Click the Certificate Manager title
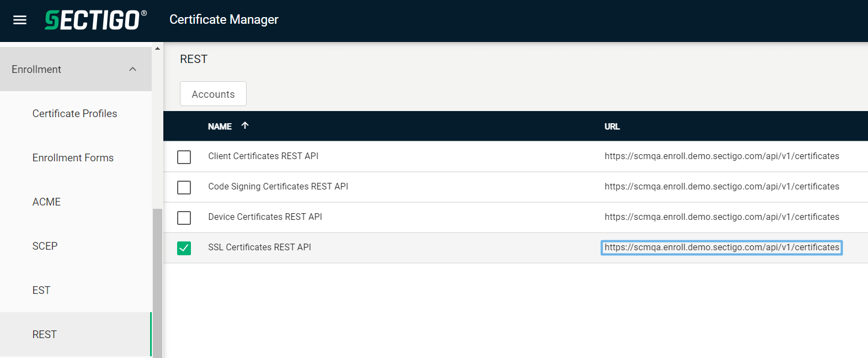 (223, 19)
